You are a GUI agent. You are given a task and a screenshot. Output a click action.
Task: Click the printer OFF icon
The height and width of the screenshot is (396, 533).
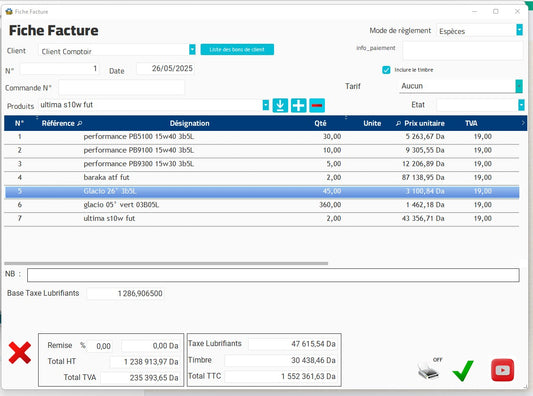[x=430, y=369]
